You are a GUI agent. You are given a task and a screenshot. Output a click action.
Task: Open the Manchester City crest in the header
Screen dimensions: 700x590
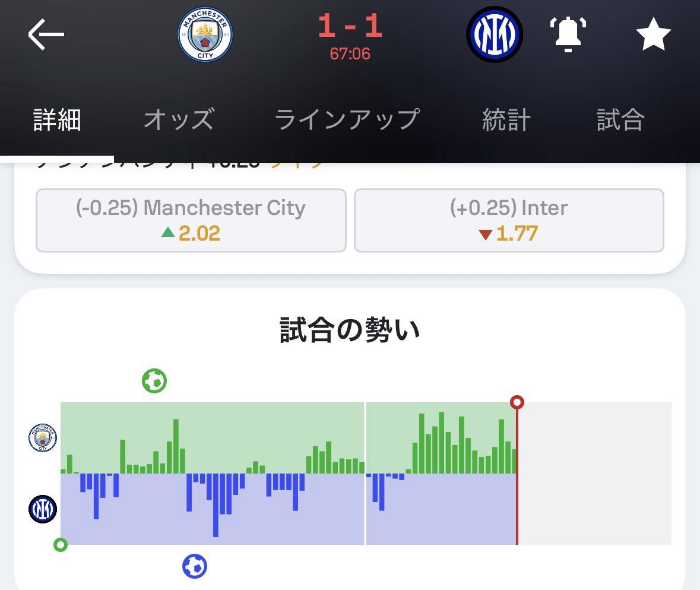[205, 34]
